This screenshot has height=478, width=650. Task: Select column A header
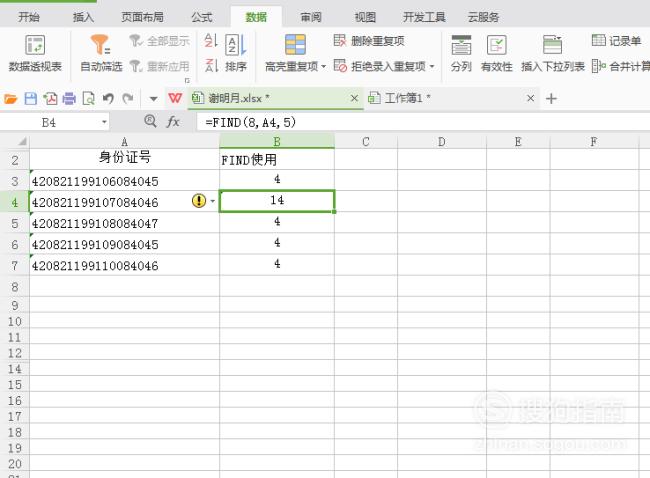coord(124,142)
